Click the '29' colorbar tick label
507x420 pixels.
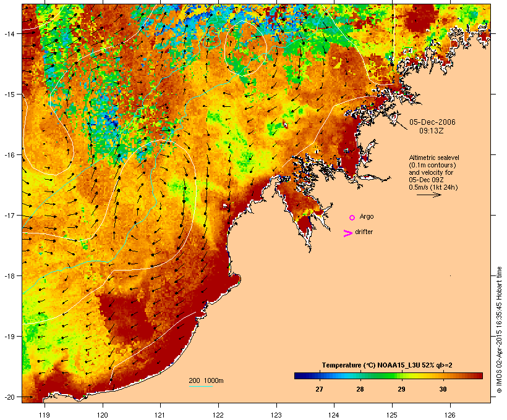pos(402,389)
